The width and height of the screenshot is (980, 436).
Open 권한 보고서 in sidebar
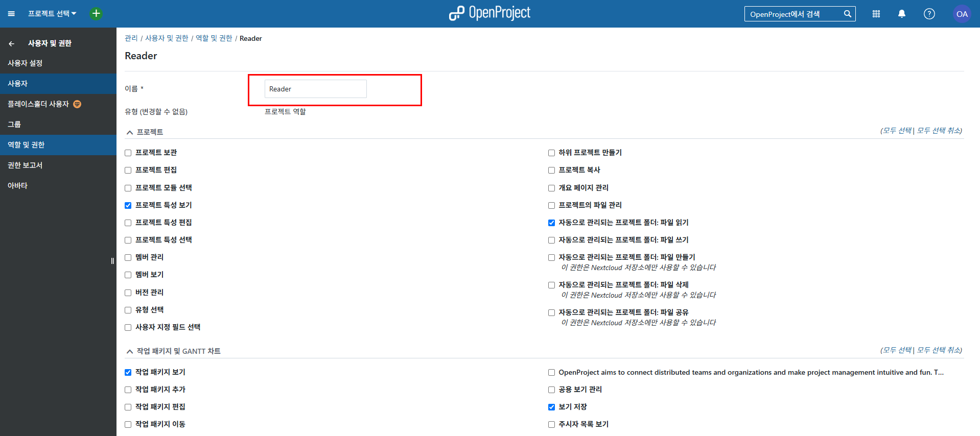[x=58, y=165]
